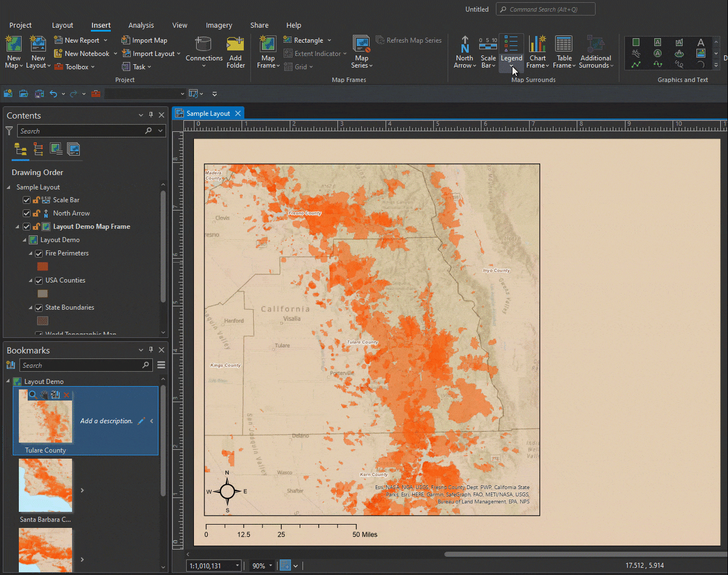Screen dimensions: 728x575
Task: Uncheck the Scale Bar element checkbox
Action: [x=27, y=200]
